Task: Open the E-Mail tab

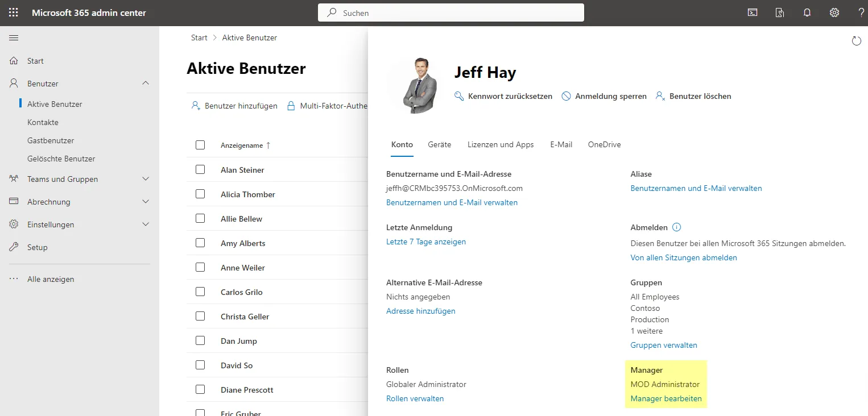Action: [x=561, y=144]
